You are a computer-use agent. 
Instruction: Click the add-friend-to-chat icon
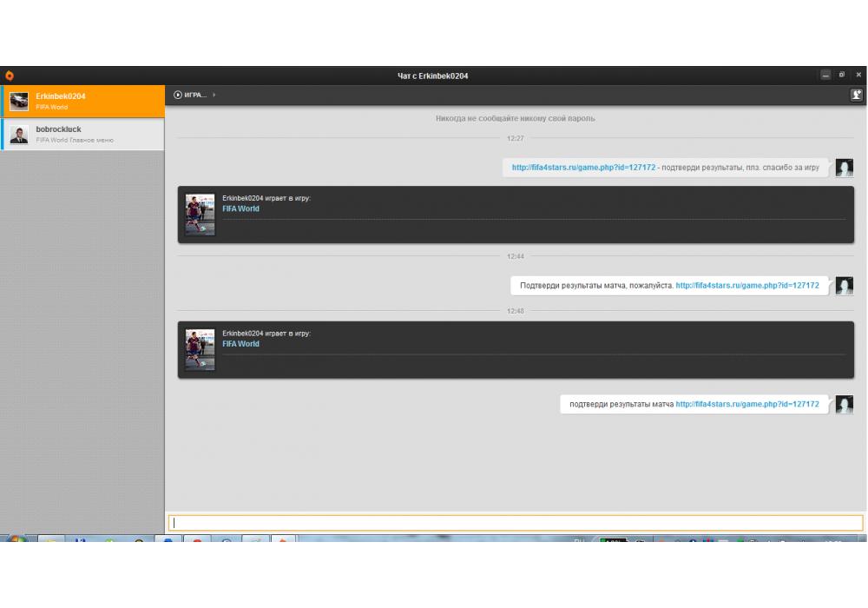click(x=856, y=95)
